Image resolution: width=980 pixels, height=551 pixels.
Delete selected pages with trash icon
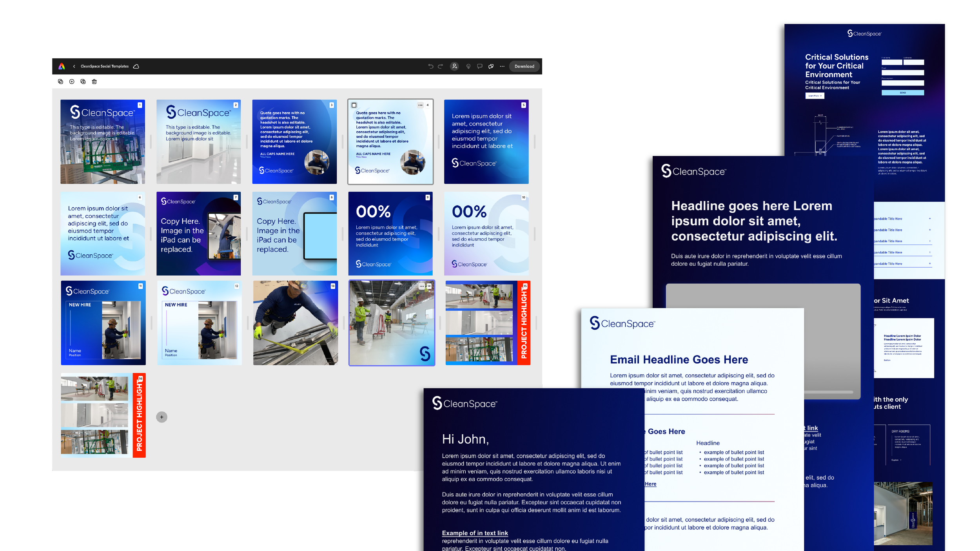[x=94, y=82]
